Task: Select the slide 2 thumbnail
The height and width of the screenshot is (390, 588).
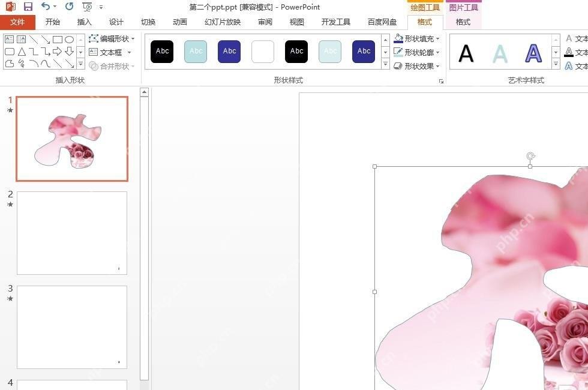Action: 72,233
